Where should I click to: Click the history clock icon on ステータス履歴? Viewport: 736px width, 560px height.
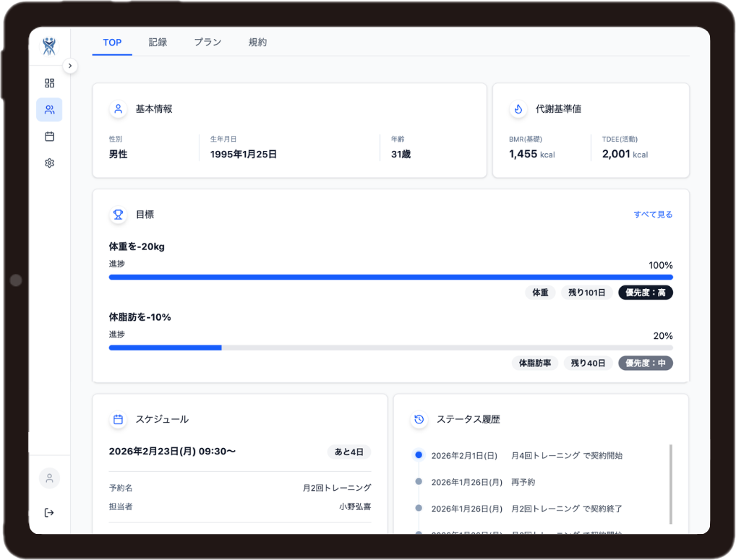[x=419, y=419]
